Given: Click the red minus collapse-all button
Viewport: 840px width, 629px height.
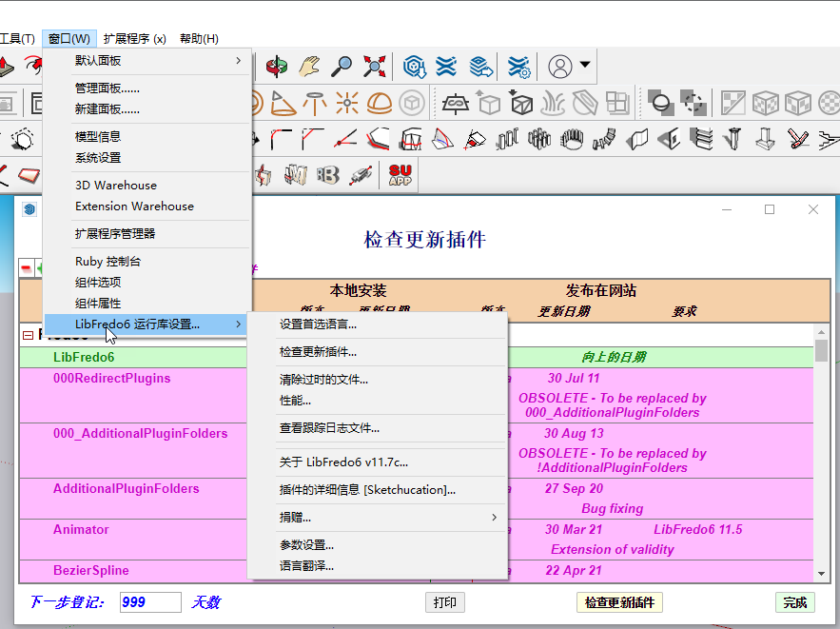Looking at the screenshot, I should pos(27,268).
